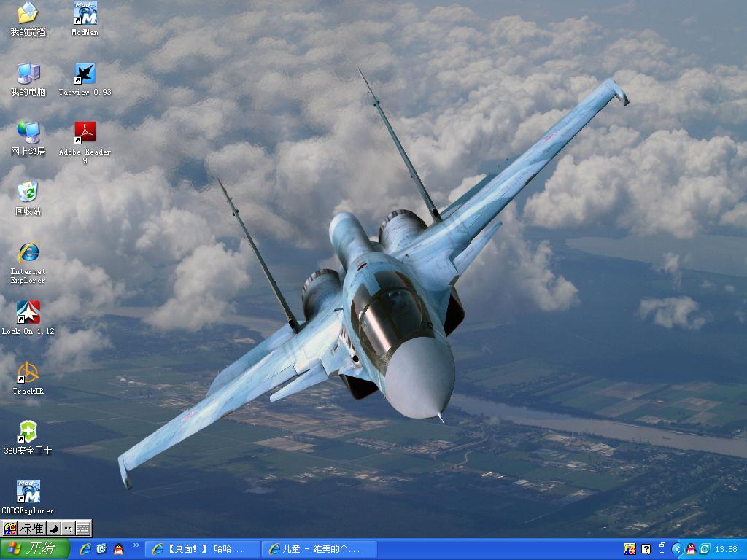Viewport: 747px width, 560px height.
Task: Launch Internet Explorer from Quick Launch
Action: pos(85,549)
